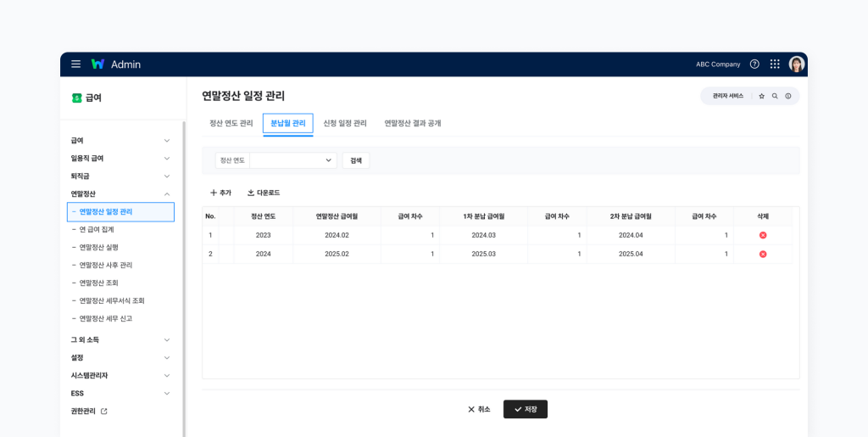Click the 2025.03 cell

coord(484,255)
